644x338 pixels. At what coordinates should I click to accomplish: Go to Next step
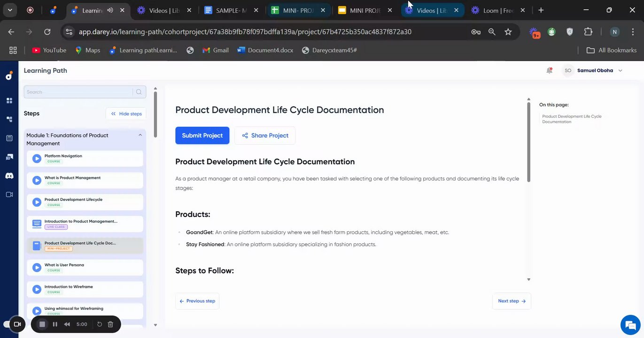[512, 301]
